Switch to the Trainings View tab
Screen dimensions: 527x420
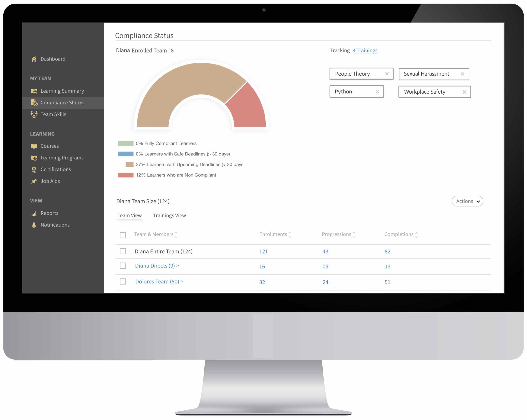point(169,216)
